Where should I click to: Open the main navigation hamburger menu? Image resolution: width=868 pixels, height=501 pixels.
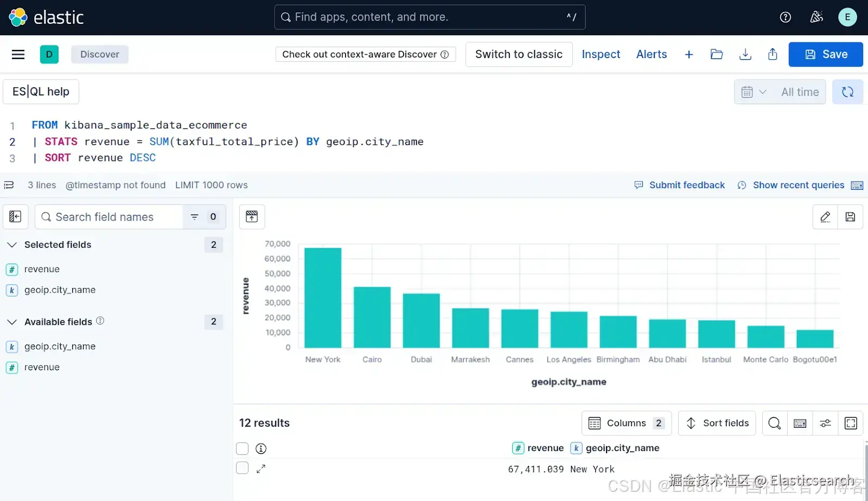[18, 54]
